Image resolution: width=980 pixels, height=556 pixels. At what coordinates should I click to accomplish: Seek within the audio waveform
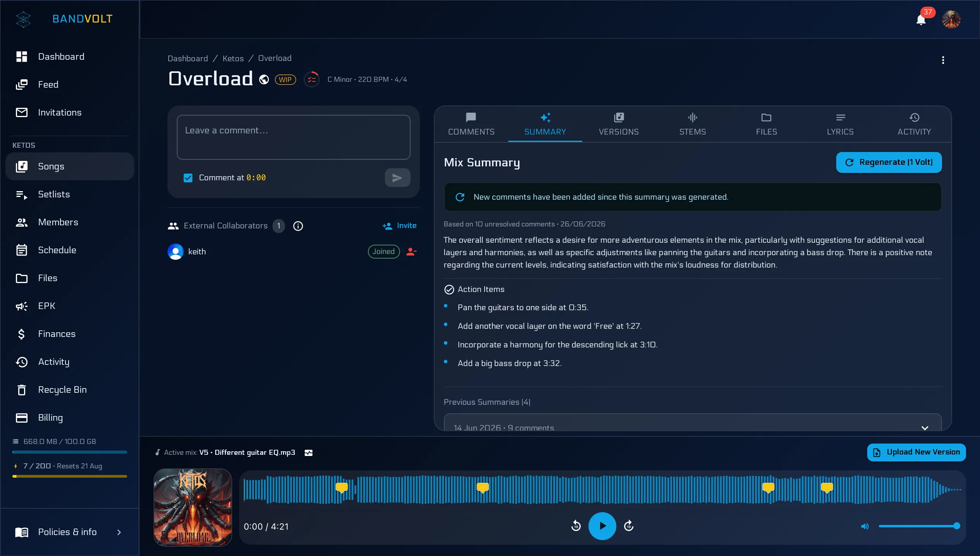point(602,490)
